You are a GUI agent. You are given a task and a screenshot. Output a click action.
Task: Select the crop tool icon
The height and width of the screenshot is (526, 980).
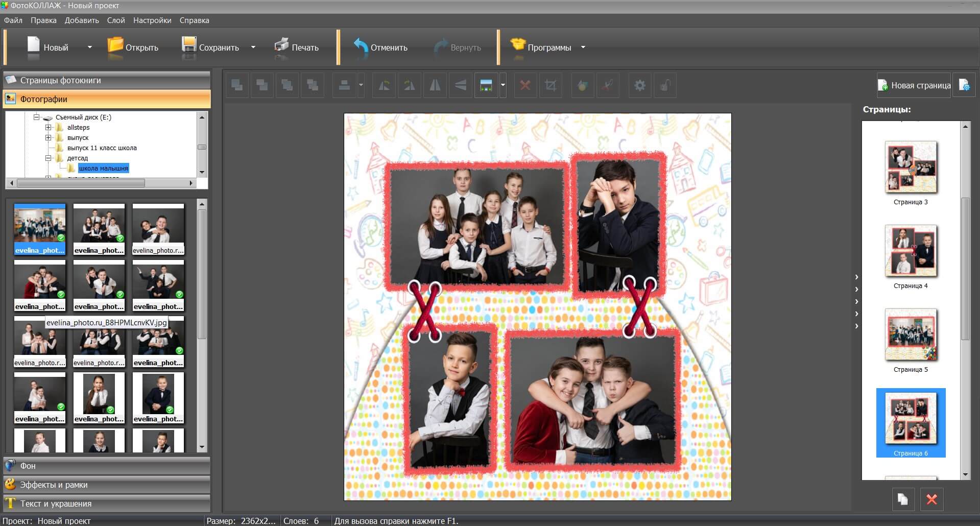(x=551, y=85)
